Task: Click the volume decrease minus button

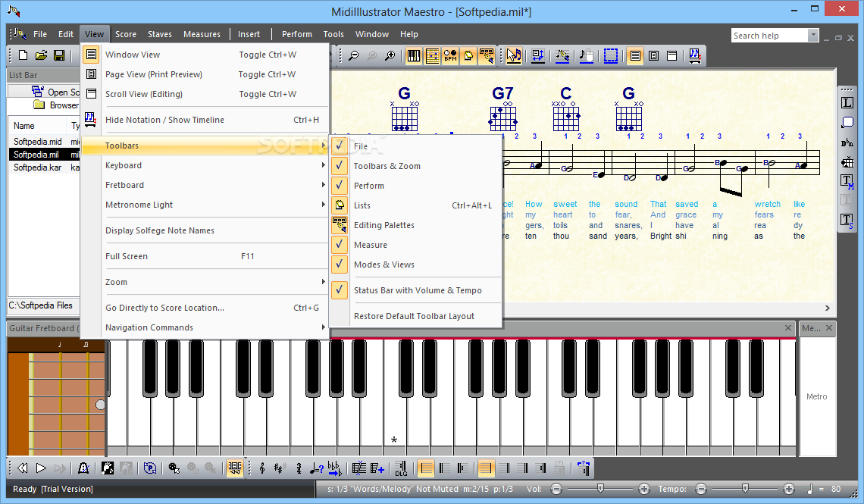Action: 556,489
